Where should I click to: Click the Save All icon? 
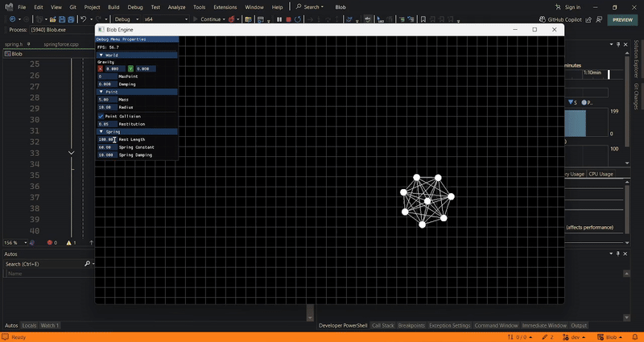coord(71,19)
